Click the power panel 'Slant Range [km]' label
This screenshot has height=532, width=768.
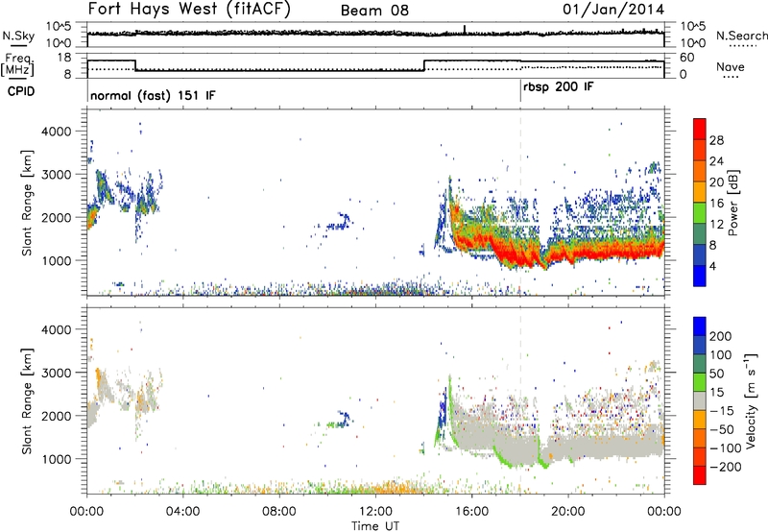27,202
